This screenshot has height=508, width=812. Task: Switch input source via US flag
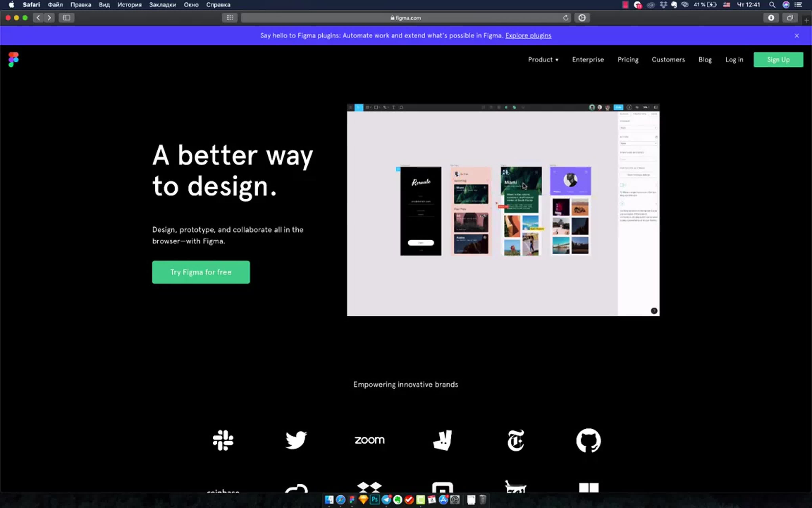[x=726, y=5]
